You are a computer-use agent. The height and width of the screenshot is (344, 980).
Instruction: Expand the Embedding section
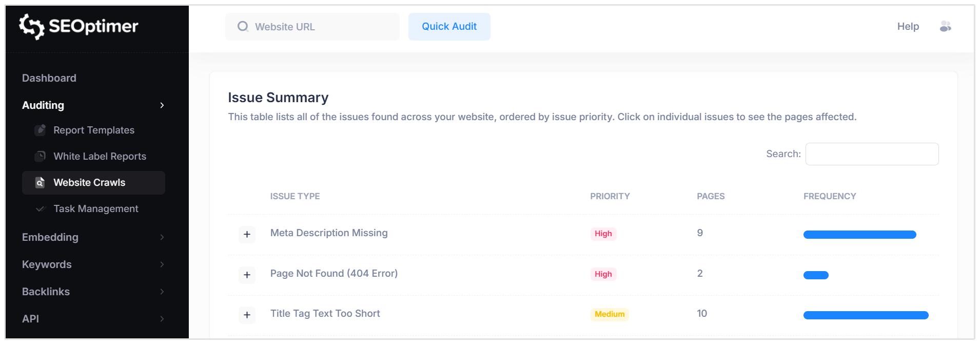tap(50, 237)
